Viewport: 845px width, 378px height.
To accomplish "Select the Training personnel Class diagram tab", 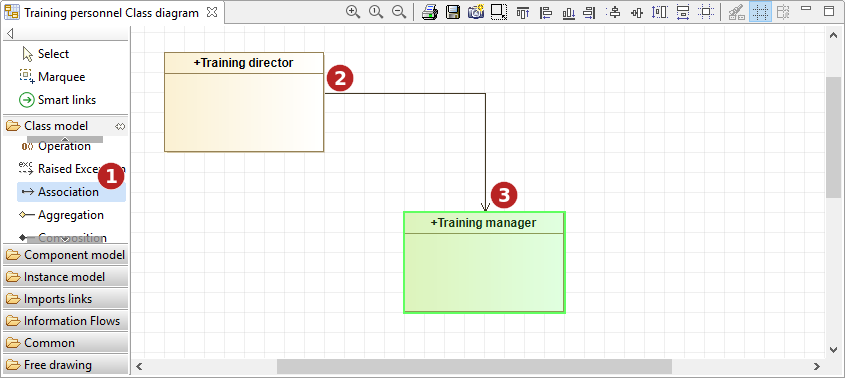I will [x=111, y=12].
